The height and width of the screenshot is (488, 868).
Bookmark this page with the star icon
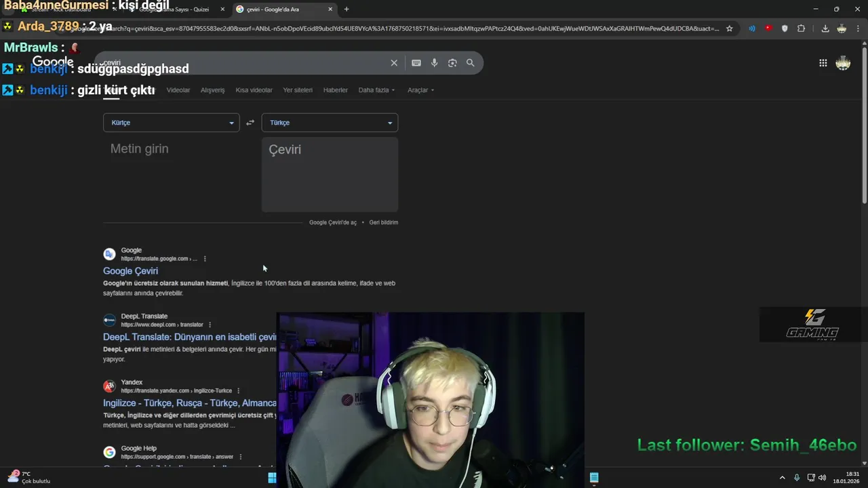coord(730,28)
